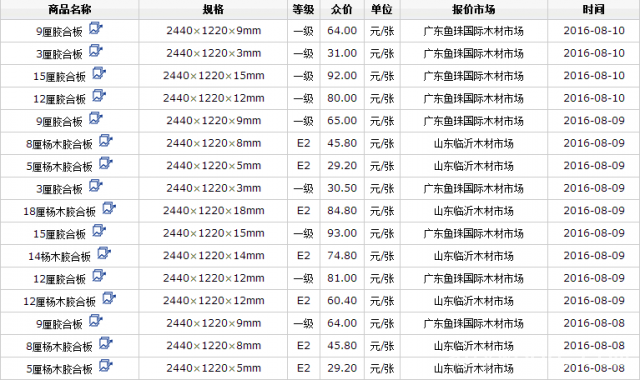Open the 18厘杨木胶合板 product name link
This screenshot has width=640, height=380.
pyautogui.click(x=60, y=211)
